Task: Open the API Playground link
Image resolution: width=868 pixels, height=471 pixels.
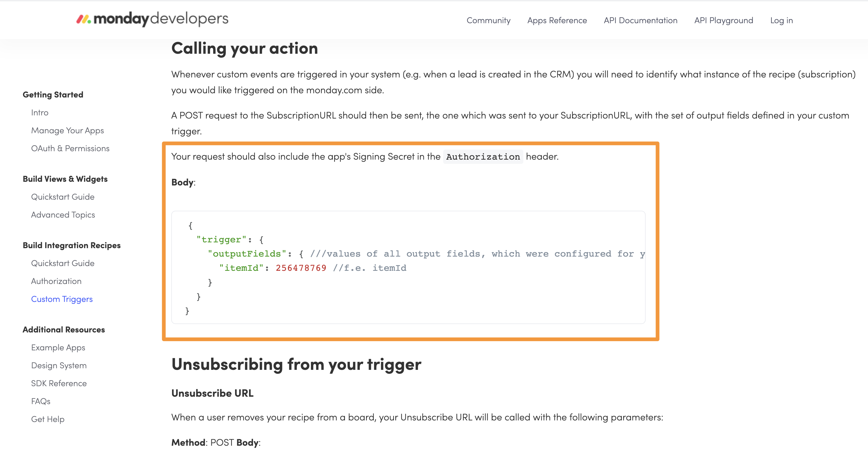Action: (723, 21)
